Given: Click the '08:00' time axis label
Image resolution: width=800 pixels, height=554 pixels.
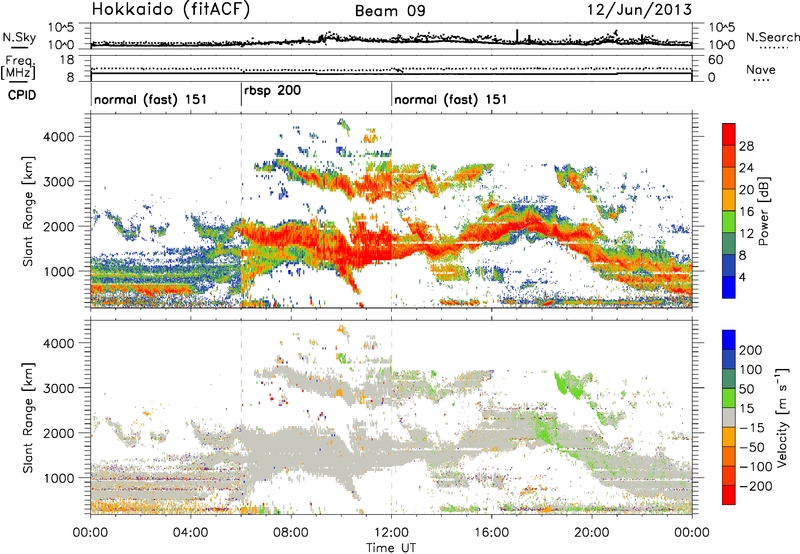Looking at the screenshot, I should tap(291, 533).
